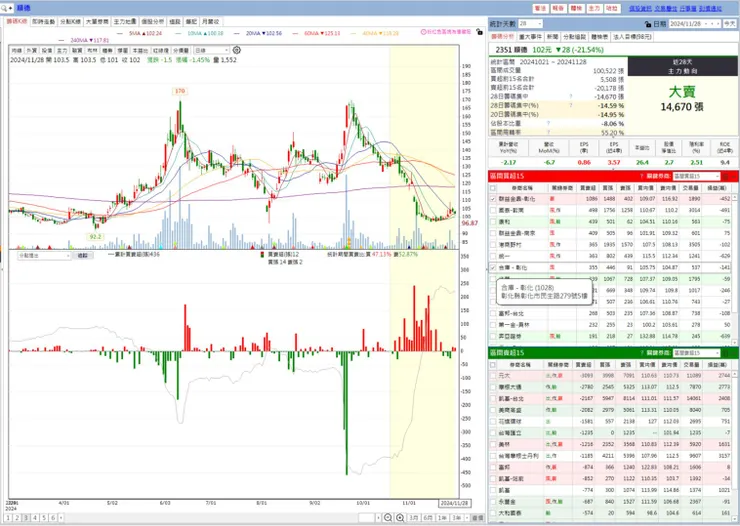The height and width of the screenshot is (526, 740).
Task: Click the 2024/11/28 marker on chart time axis
Action: pos(454,503)
